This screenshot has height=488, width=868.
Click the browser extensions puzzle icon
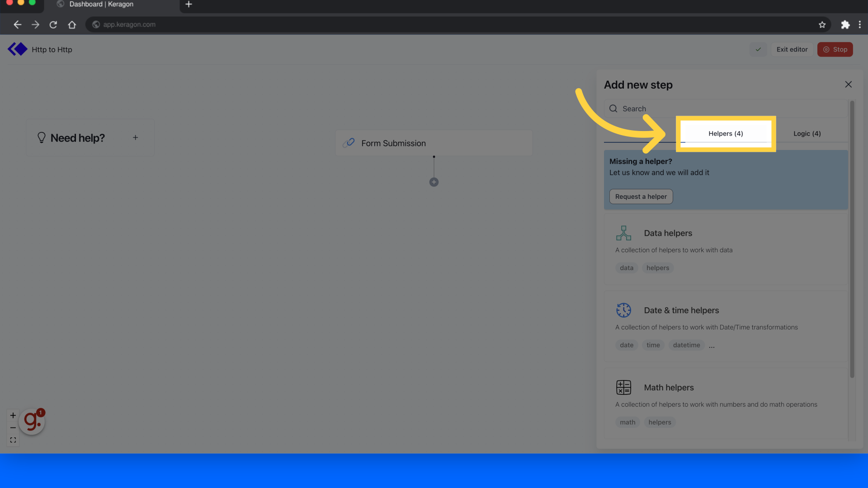[845, 24]
